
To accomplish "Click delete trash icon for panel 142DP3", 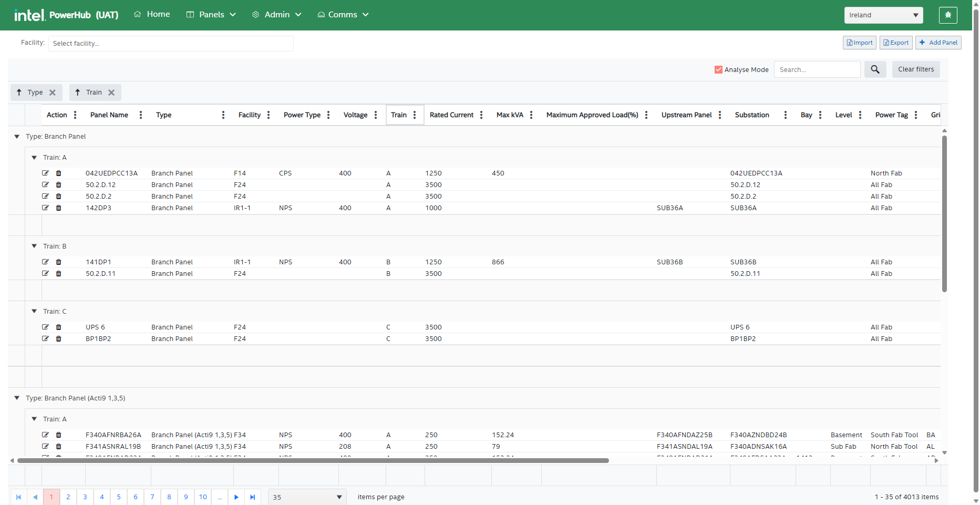I will [x=58, y=208].
